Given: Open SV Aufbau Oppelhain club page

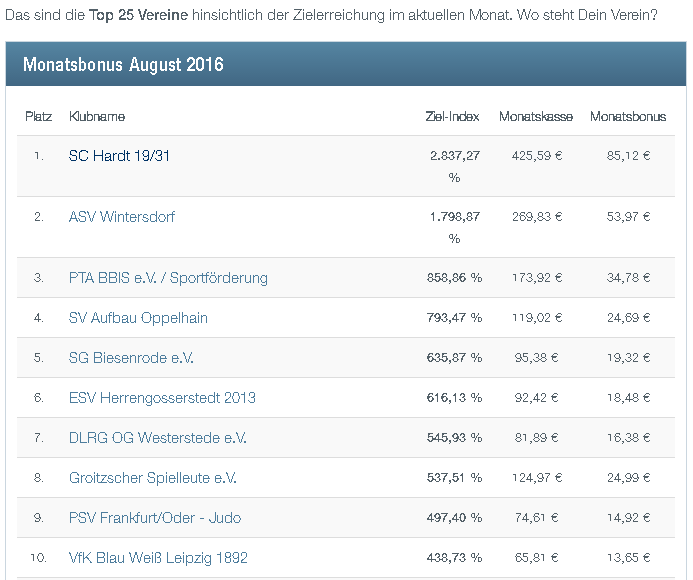Looking at the screenshot, I should (x=138, y=318).
